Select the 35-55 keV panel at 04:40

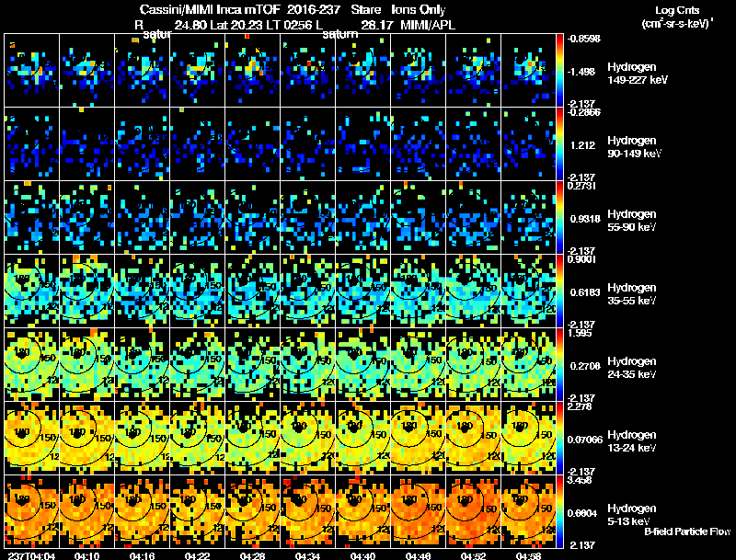362,291
